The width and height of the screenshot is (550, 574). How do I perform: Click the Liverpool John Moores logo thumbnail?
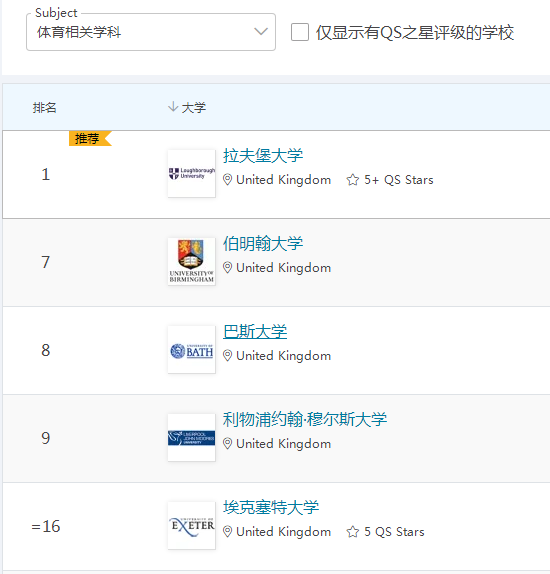[x=192, y=437]
